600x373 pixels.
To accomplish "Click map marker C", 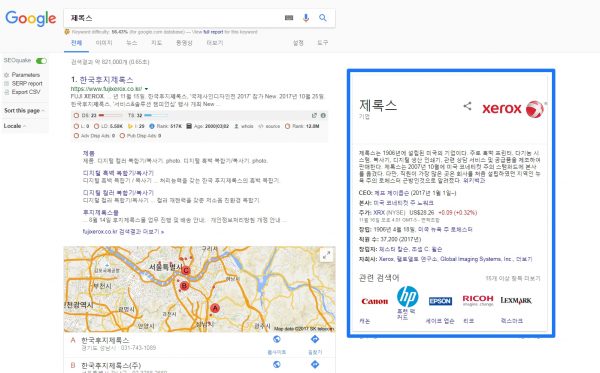I will coord(186,270).
